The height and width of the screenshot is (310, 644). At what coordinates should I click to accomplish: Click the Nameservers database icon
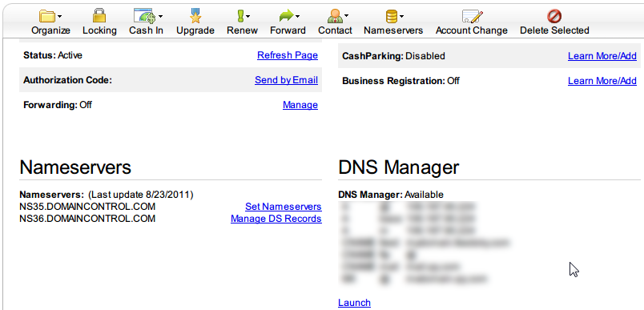click(392, 17)
